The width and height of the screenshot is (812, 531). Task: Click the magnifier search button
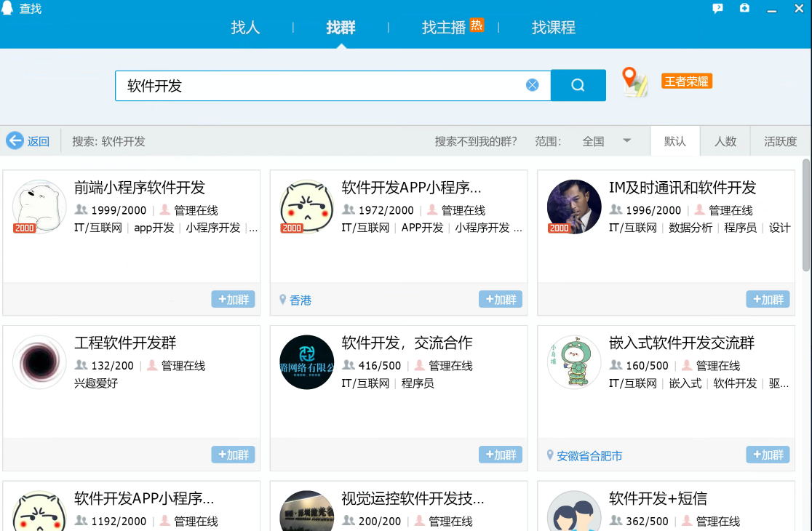[578, 85]
